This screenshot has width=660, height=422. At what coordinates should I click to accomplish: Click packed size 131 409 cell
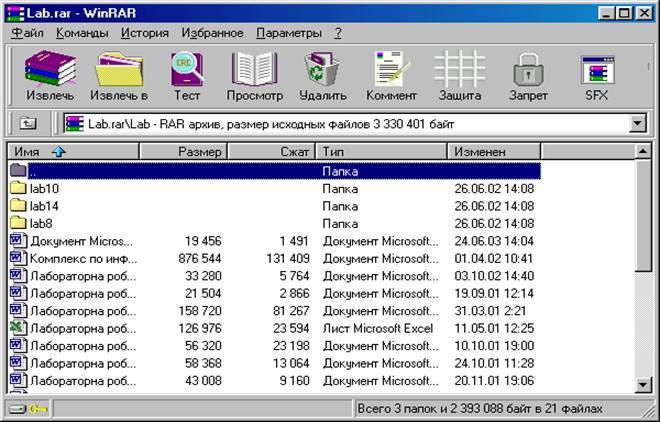pyautogui.click(x=288, y=258)
